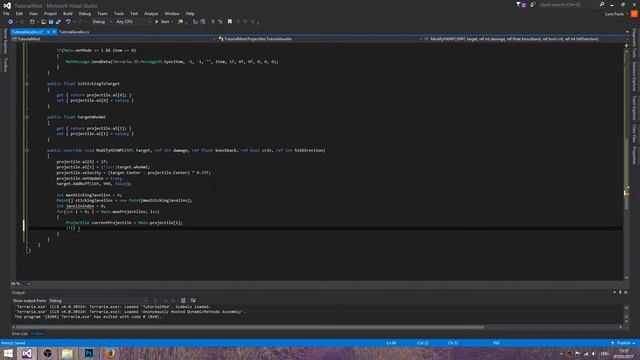Click the split editor handle above scrollbar
Viewport: 640px width, 360px height.
point(627,45)
